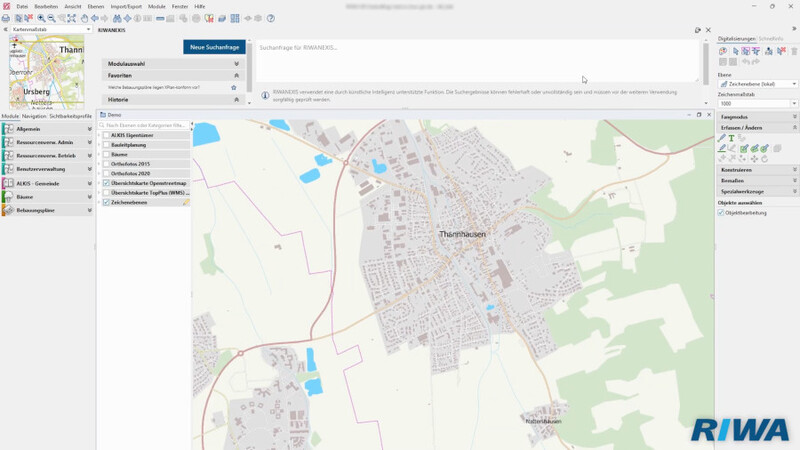The width and height of the screenshot is (800, 450).
Task: Click the blue grid windows icon
Action: 235,18
